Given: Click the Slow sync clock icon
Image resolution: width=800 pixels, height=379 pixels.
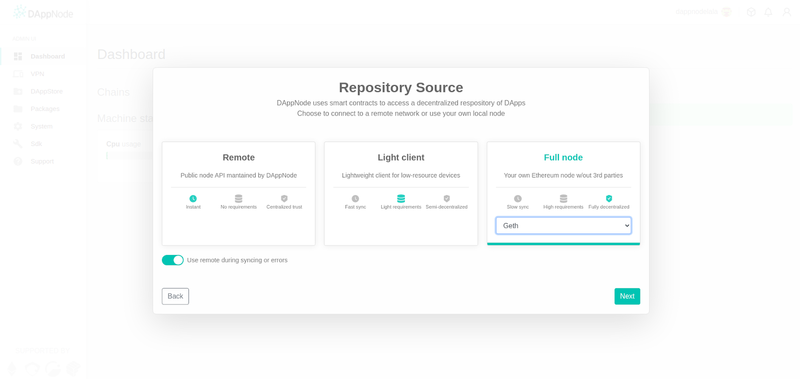Looking at the screenshot, I should coord(518,198).
